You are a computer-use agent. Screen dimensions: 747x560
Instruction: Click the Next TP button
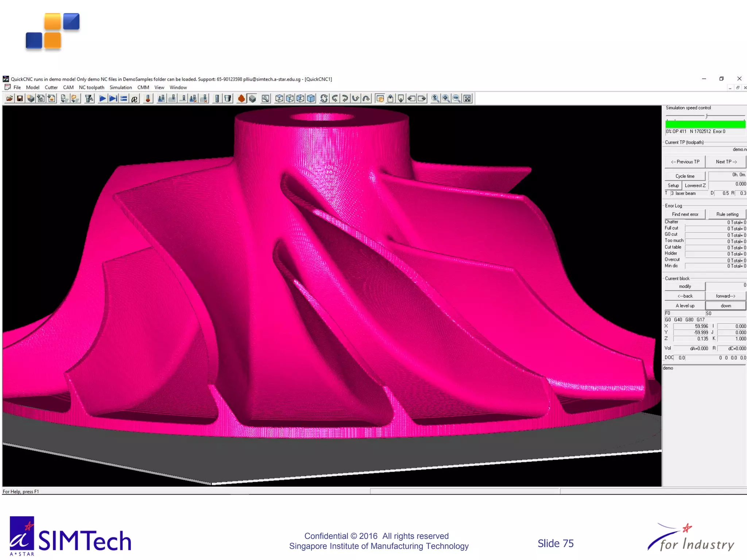726,162
